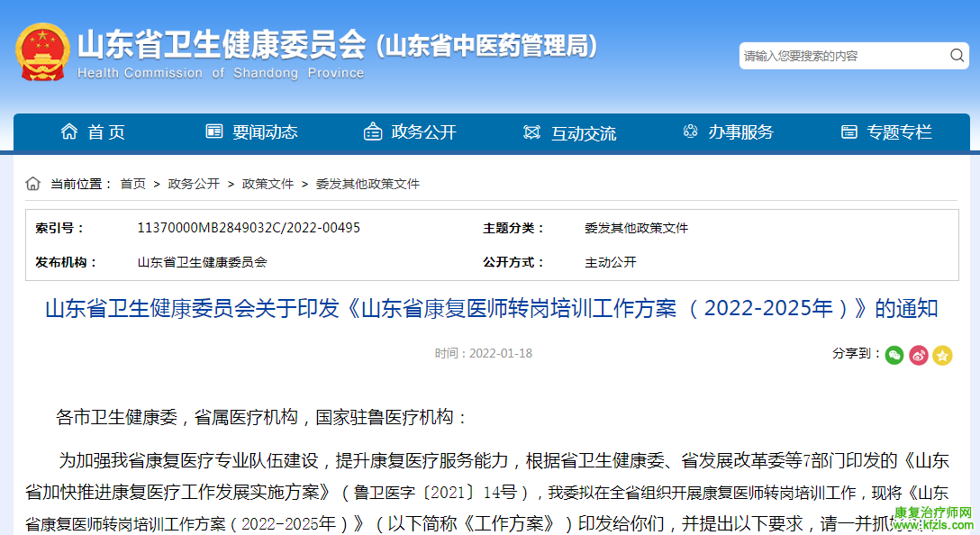Open 政策文件 breadcrumb link
Viewport: 980px width, 535px height.
tap(268, 184)
